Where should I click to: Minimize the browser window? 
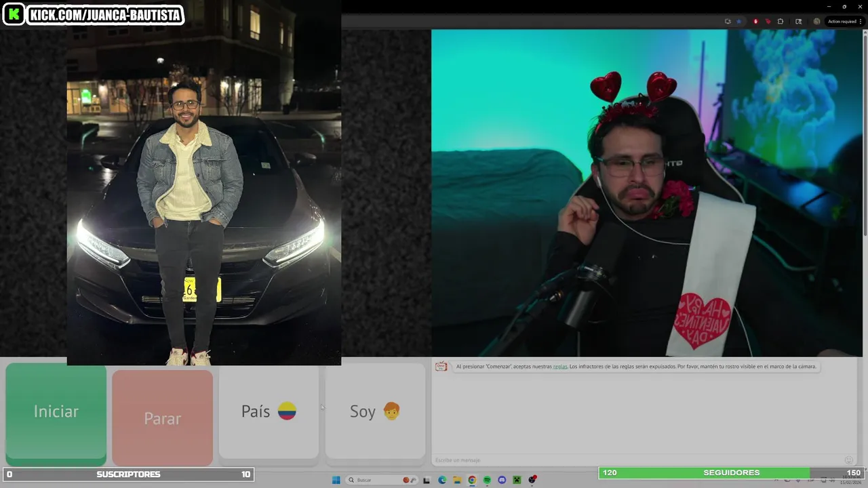[829, 6]
